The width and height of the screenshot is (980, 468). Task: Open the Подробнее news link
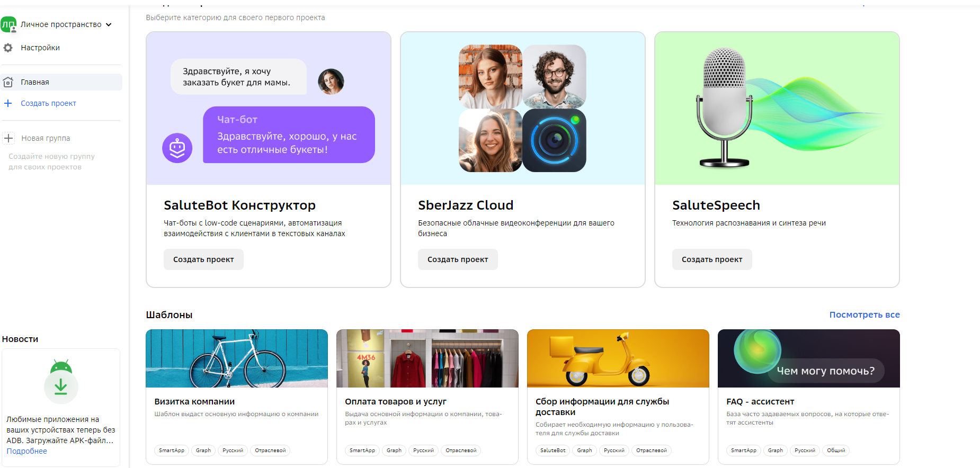[x=26, y=451]
